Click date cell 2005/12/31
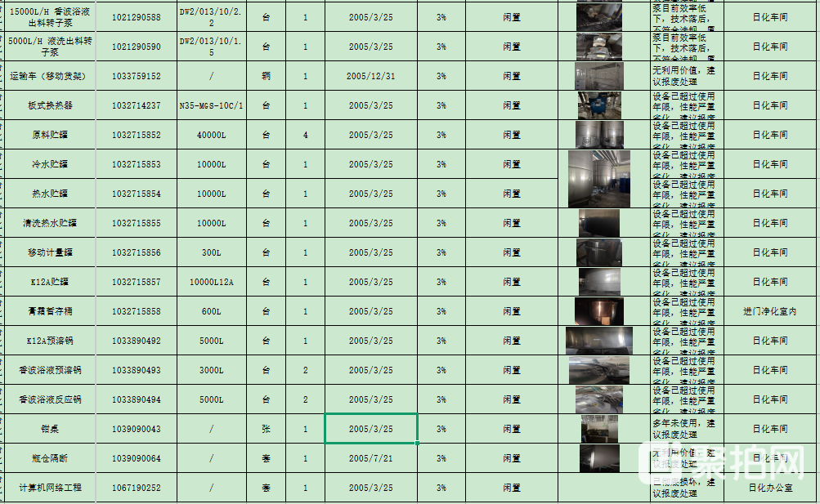This screenshot has height=504, width=820. pos(370,76)
